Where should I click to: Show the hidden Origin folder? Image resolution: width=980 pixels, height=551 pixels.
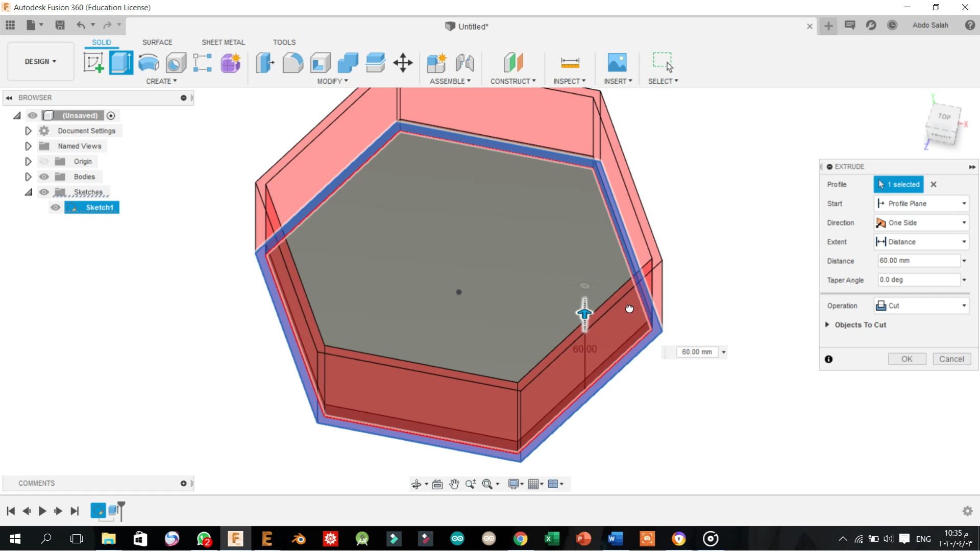(x=44, y=161)
